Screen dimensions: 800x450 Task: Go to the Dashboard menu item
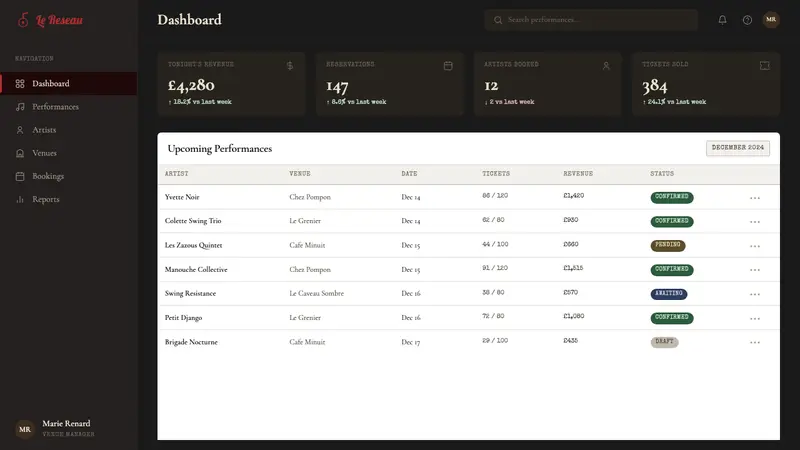click(68, 84)
